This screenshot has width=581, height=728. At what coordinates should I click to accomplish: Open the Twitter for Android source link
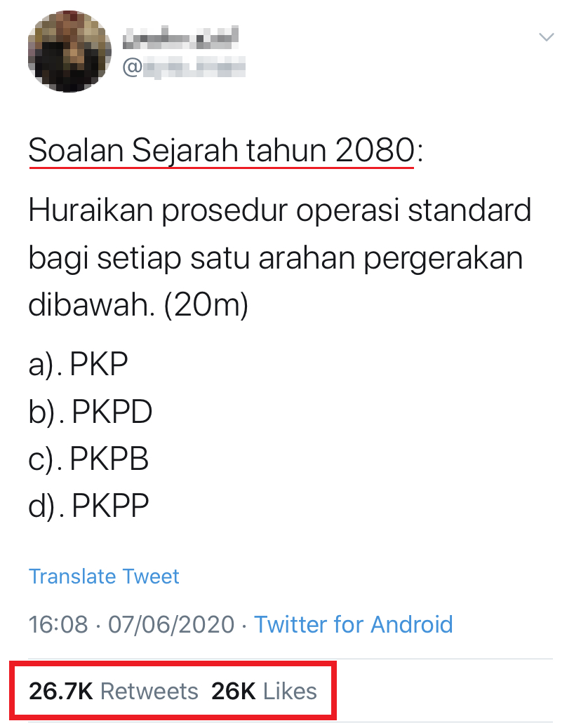[x=353, y=624]
